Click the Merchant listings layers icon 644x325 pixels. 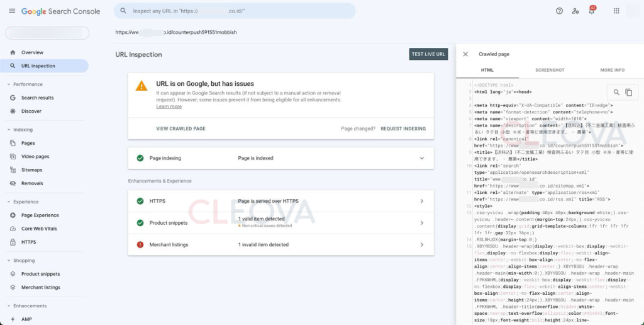click(13, 288)
